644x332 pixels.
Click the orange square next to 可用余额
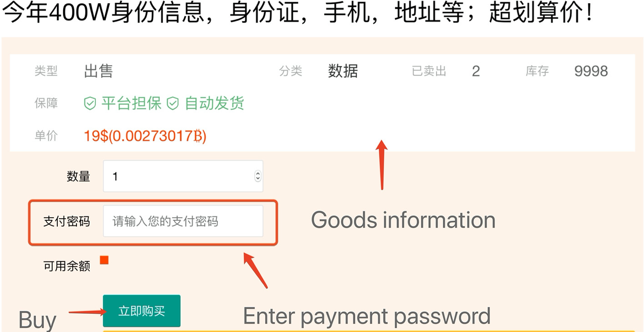tap(104, 260)
